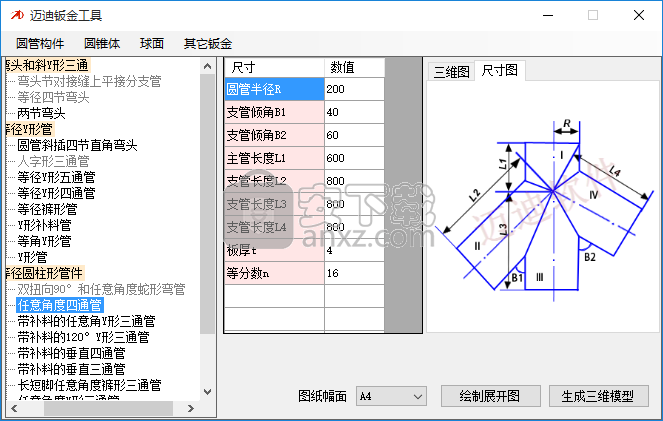This screenshot has width=663, height=421.
Task: Open the 其它钣金 menu
Action: click(208, 44)
